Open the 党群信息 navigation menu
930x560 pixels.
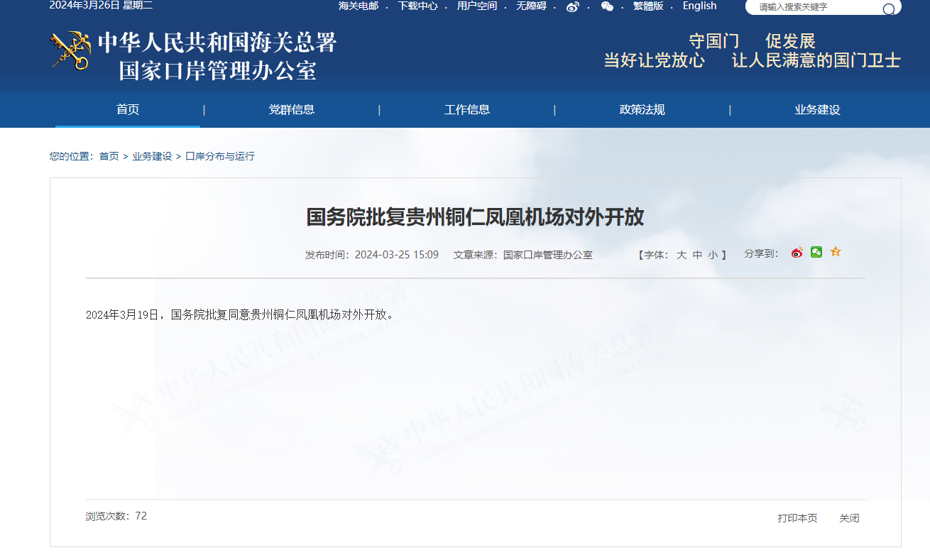pyautogui.click(x=291, y=110)
